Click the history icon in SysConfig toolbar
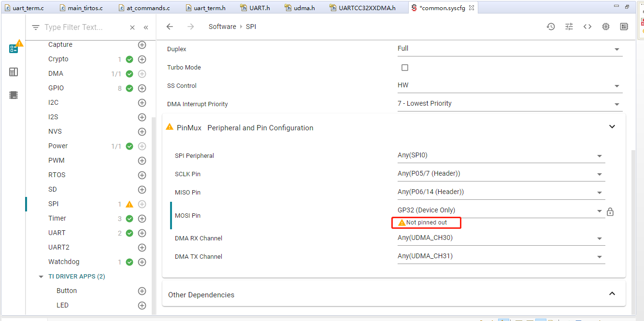Image resolution: width=644 pixels, height=321 pixels. (x=551, y=27)
